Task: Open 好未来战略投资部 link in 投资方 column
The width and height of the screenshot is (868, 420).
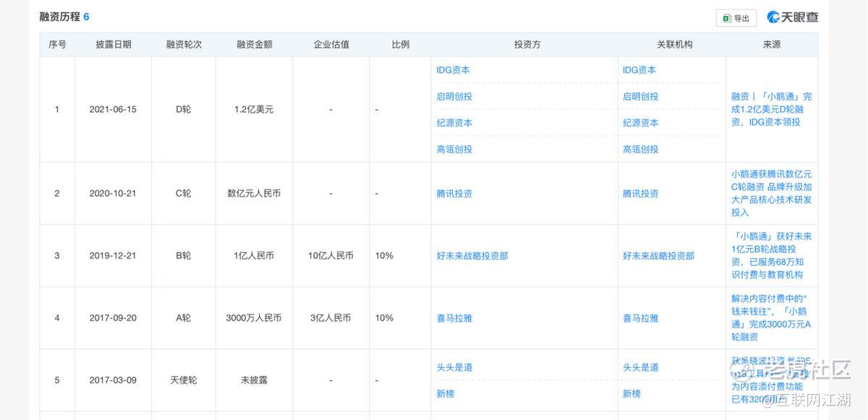Action: [x=472, y=256]
